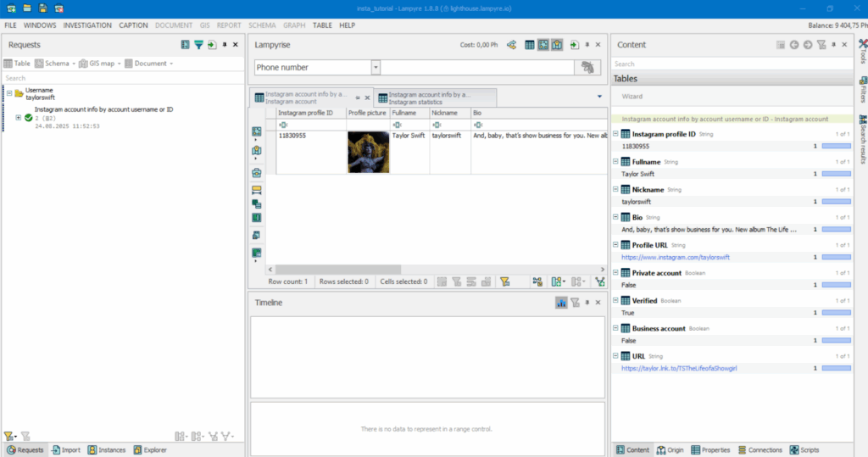Click the share icon next to Cost label
Image resolution: width=868 pixels, height=457 pixels.
coord(511,45)
